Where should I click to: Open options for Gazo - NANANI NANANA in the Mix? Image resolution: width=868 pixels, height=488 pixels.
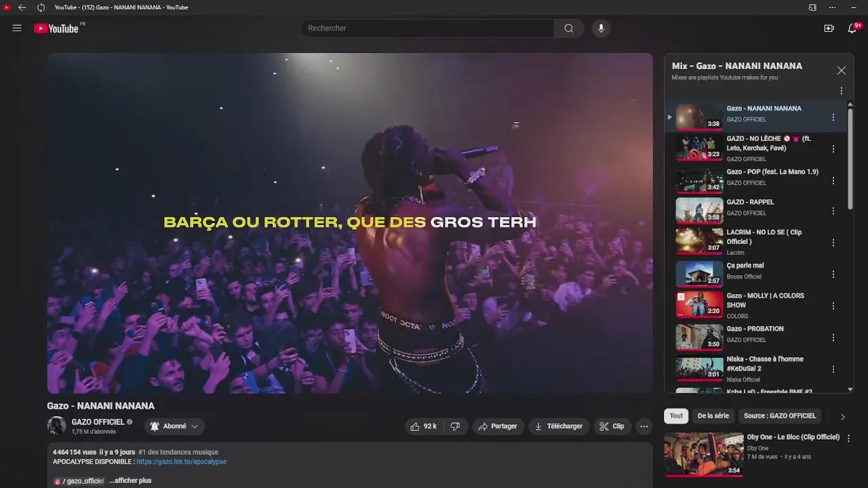pos(833,118)
